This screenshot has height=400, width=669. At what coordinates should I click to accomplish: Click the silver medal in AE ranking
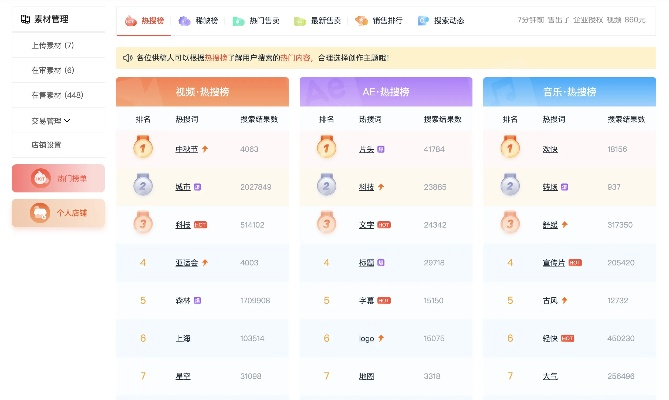[x=326, y=185]
